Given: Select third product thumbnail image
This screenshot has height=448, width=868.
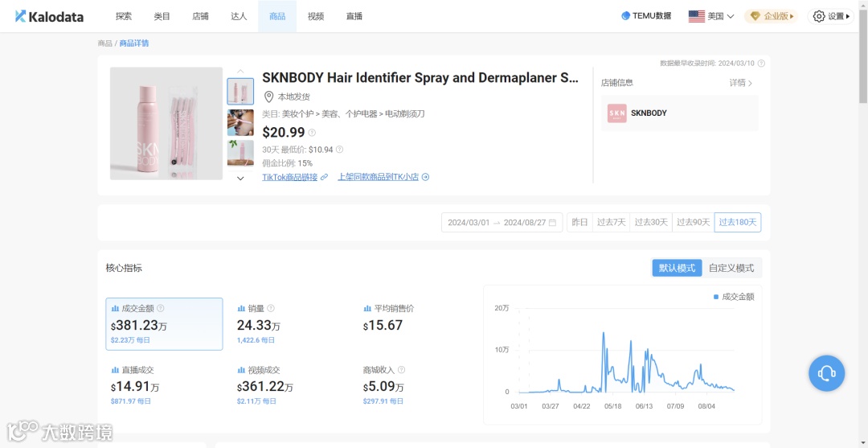Looking at the screenshot, I should tap(241, 154).
